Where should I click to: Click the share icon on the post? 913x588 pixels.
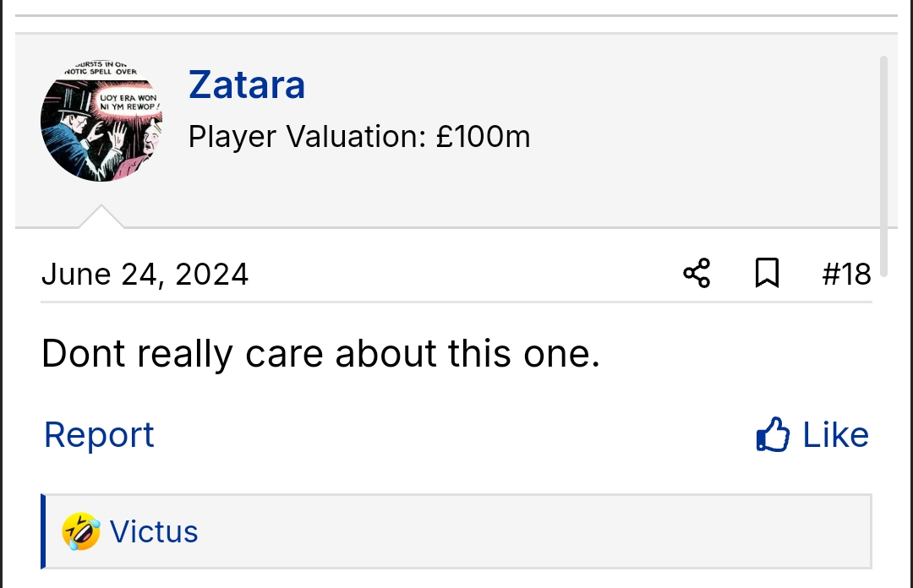(697, 274)
